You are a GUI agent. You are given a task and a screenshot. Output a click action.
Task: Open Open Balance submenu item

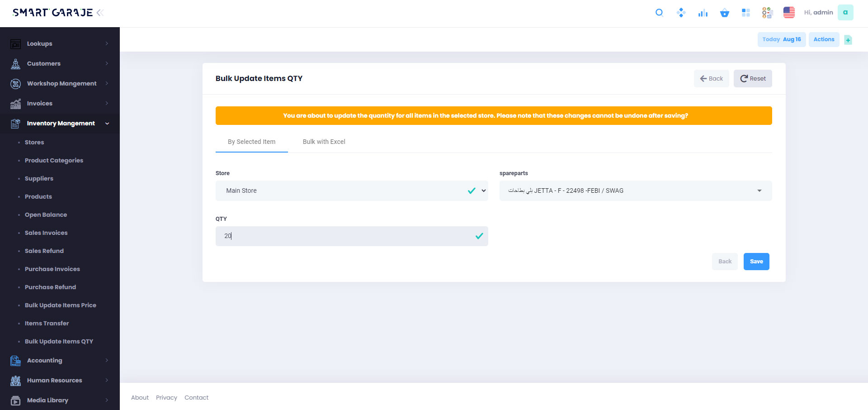pos(46,215)
